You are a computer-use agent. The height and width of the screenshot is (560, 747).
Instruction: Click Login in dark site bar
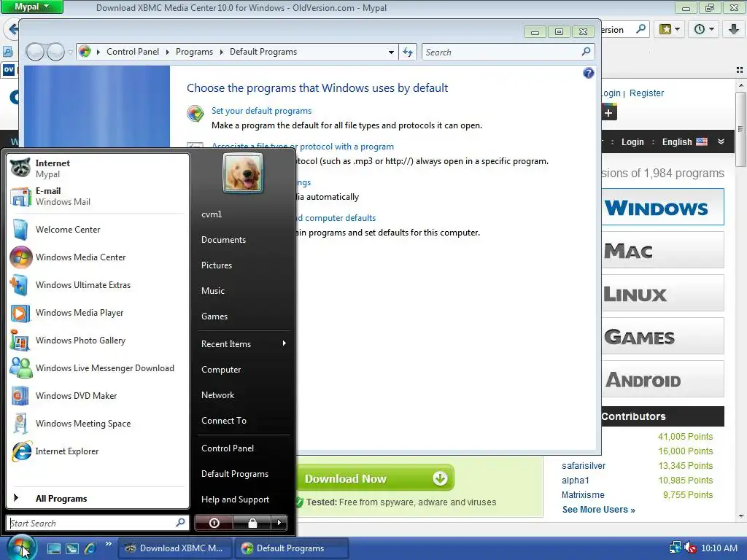[632, 142]
